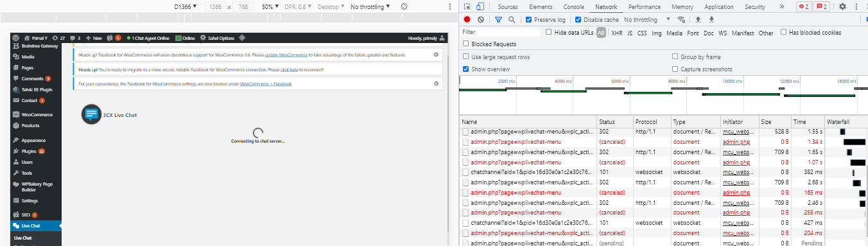Open DevTools settings gear

pyautogui.click(x=842, y=6)
